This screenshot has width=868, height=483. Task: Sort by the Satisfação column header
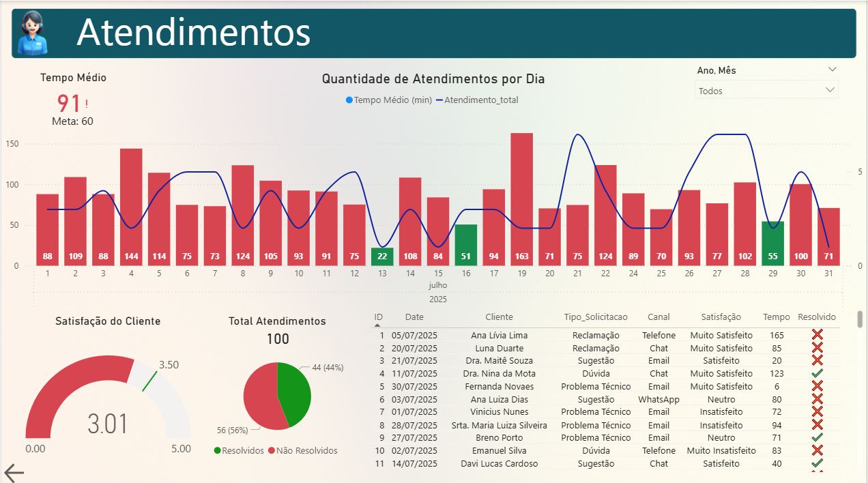click(x=721, y=317)
